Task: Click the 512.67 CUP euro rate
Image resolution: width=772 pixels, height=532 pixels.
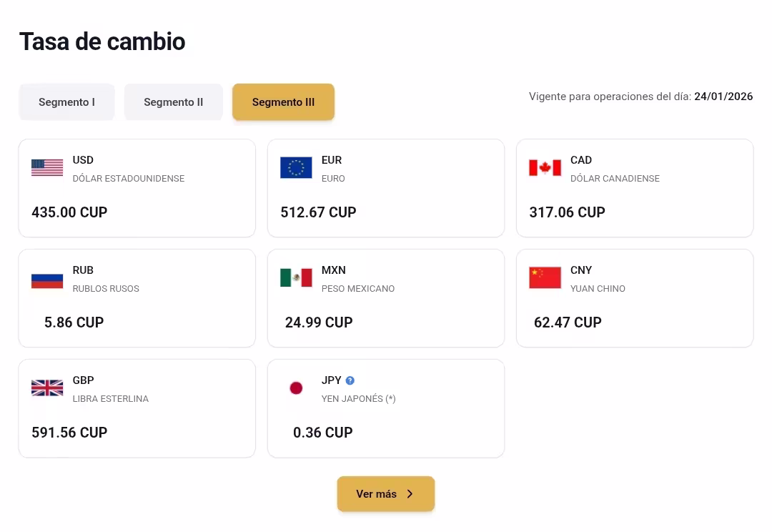Action: [x=318, y=212]
